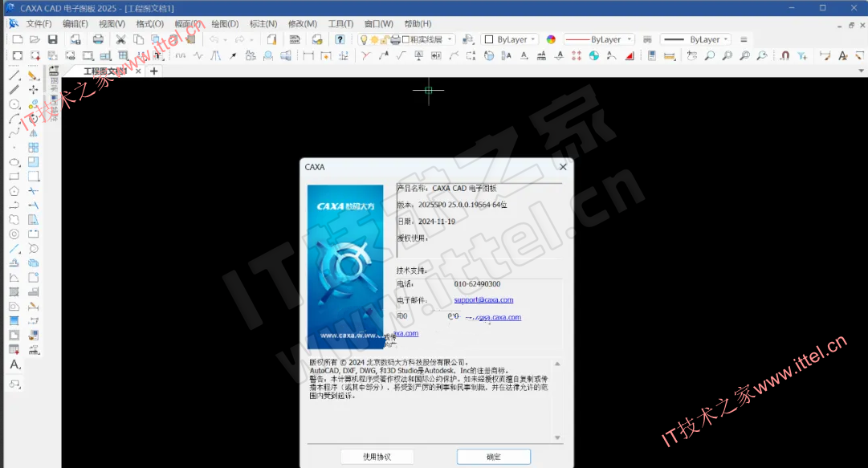The width and height of the screenshot is (868, 468).
Task: Click the version text 2025SP0 25.0.0.19564
Action: (463, 205)
